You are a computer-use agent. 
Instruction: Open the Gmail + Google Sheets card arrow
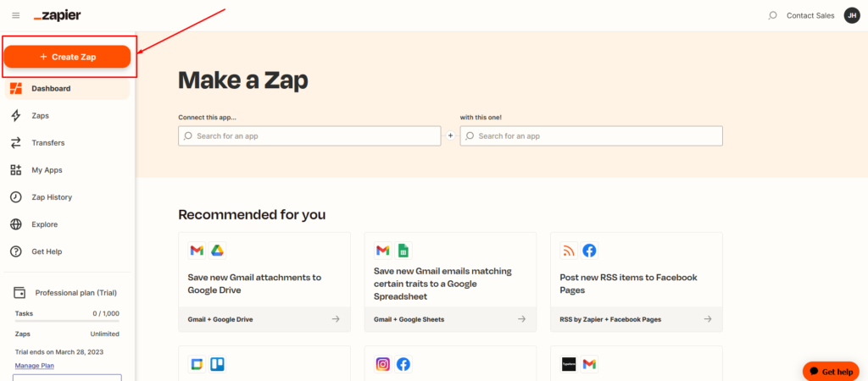point(521,319)
